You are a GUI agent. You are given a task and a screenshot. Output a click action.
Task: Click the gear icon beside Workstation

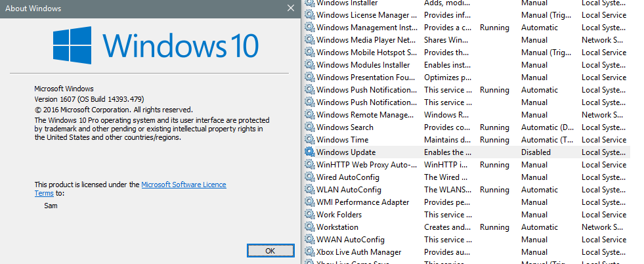click(x=309, y=227)
